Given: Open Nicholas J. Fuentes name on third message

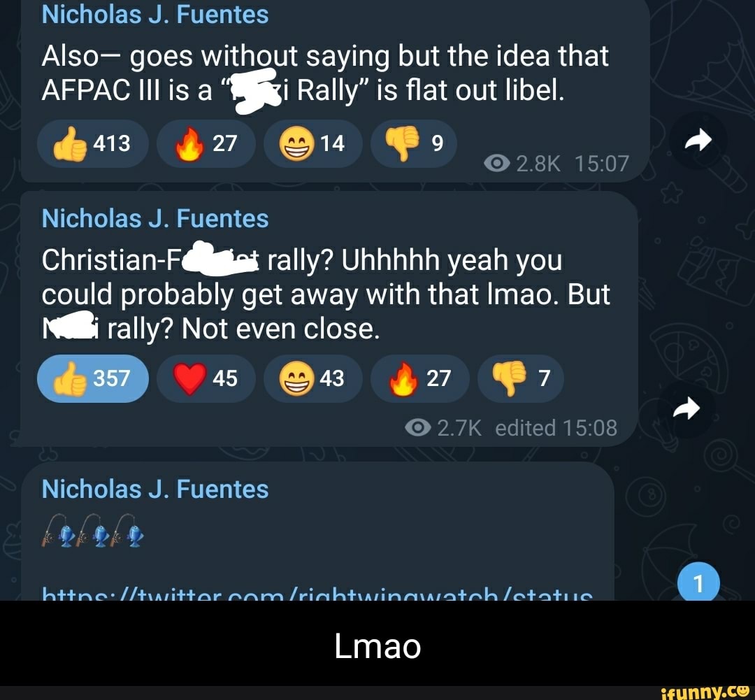Looking at the screenshot, I should tap(155, 490).
